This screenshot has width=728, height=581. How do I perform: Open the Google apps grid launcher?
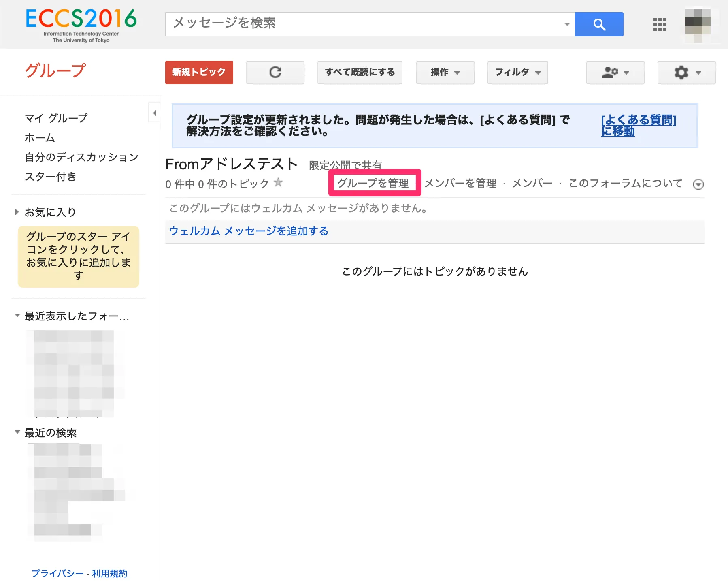coord(660,24)
